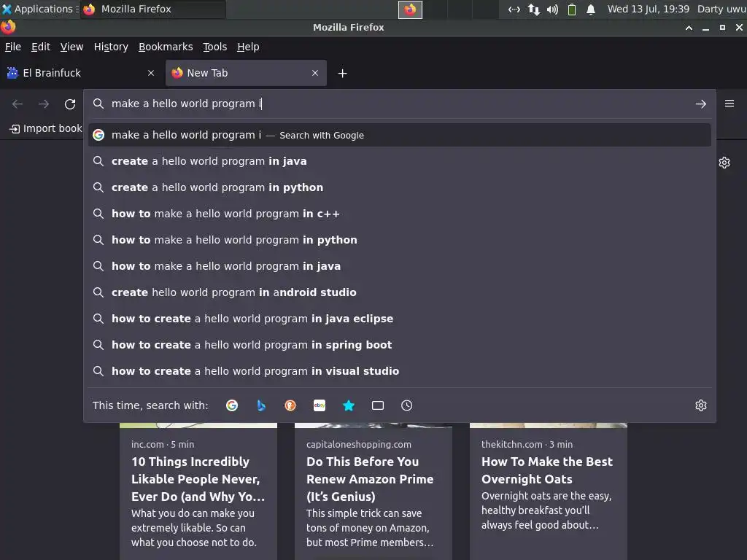Image resolution: width=747 pixels, height=560 pixels.
Task: Open the Help menu
Action: 248,47
